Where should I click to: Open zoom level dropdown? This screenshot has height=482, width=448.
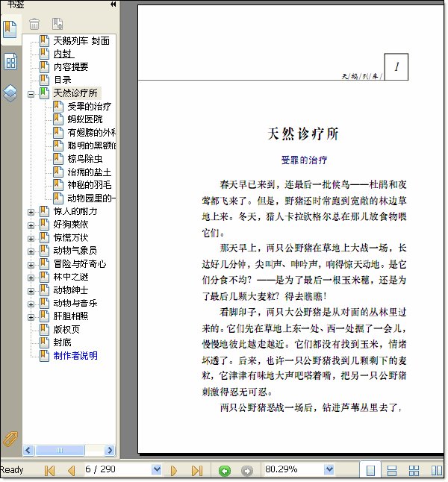tap(329, 469)
